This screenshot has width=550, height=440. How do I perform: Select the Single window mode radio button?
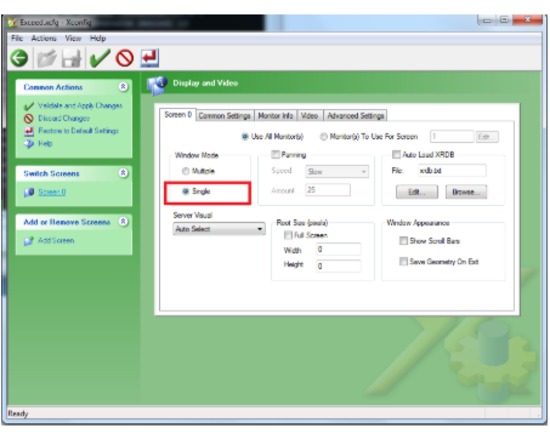pos(186,191)
